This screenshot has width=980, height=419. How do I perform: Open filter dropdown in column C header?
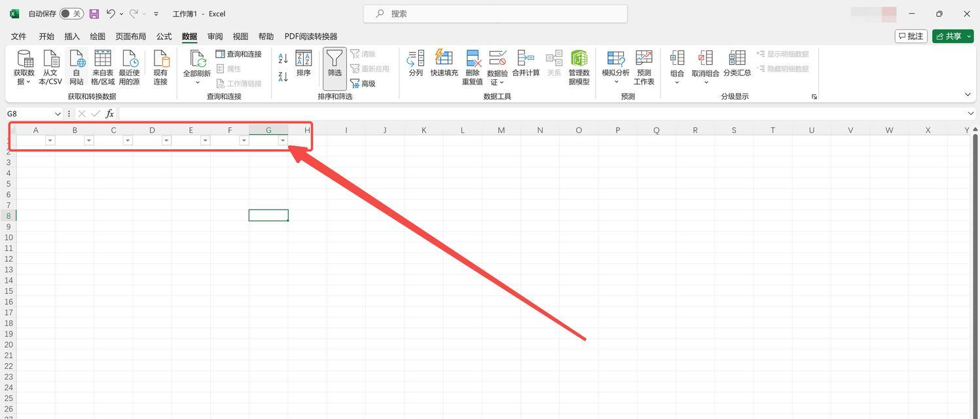[x=128, y=141]
